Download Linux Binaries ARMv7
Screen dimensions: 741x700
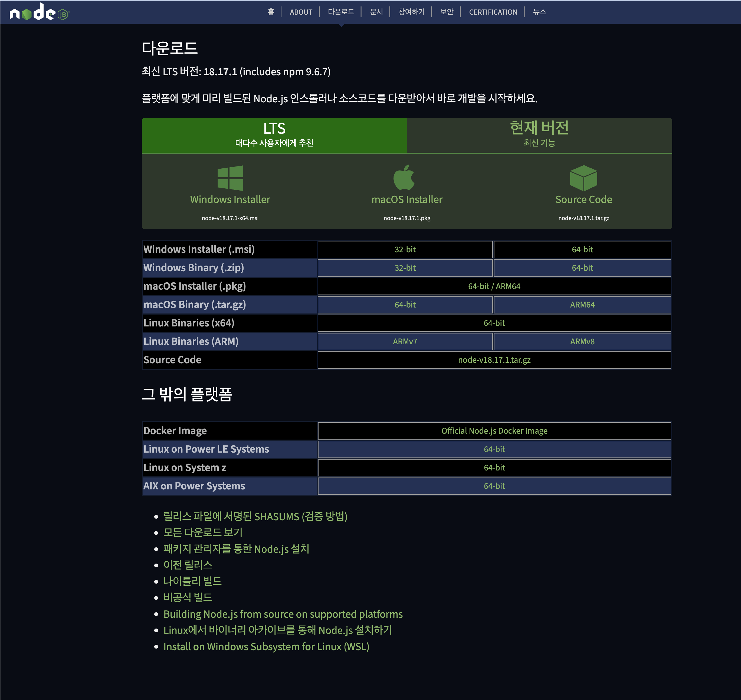[x=405, y=341]
